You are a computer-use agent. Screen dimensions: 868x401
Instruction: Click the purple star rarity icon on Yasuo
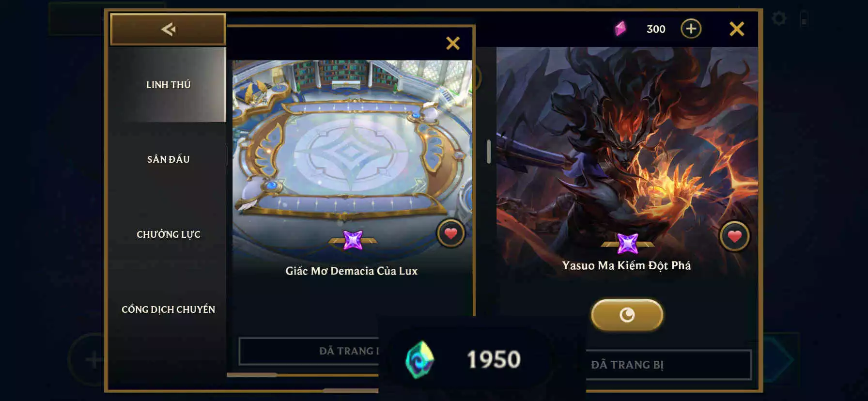coord(627,243)
